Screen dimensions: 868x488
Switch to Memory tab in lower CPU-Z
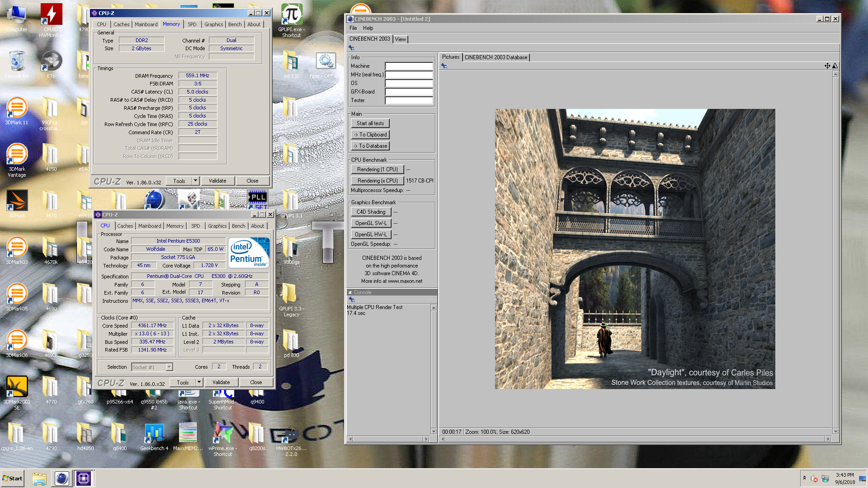tap(175, 226)
